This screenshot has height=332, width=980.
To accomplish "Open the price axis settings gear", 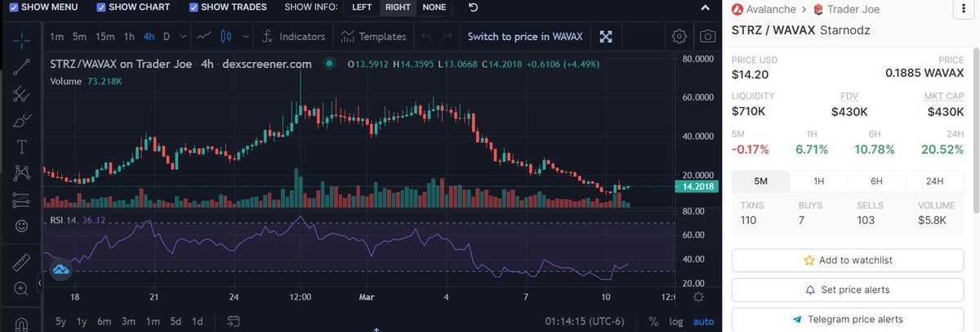I will [698, 297].
